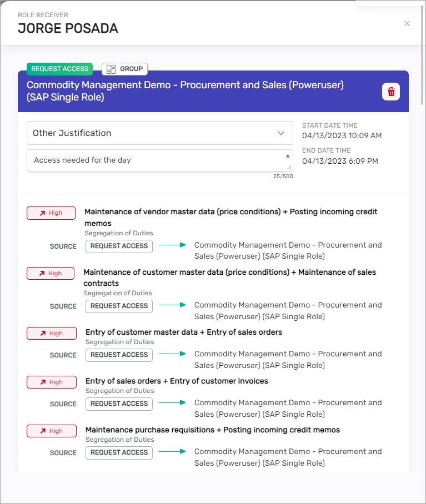Click High risk badge for customer master data entry
The width and height of the screenshot is (426, 504).
[x=51, y=333]
